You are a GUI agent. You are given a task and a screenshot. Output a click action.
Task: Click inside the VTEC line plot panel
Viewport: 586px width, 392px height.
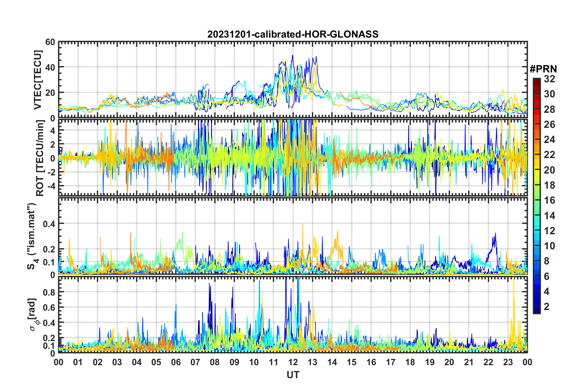[x=293, y=80]
